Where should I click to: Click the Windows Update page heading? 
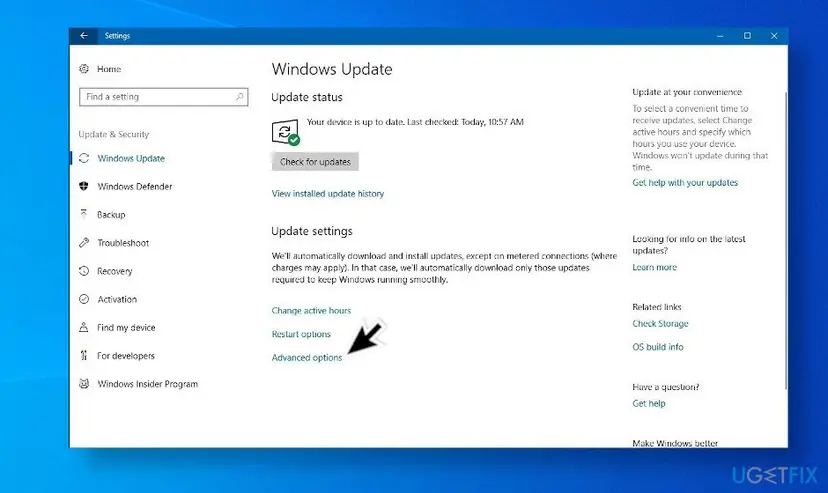pyautogui.click(x=332, y=69)
